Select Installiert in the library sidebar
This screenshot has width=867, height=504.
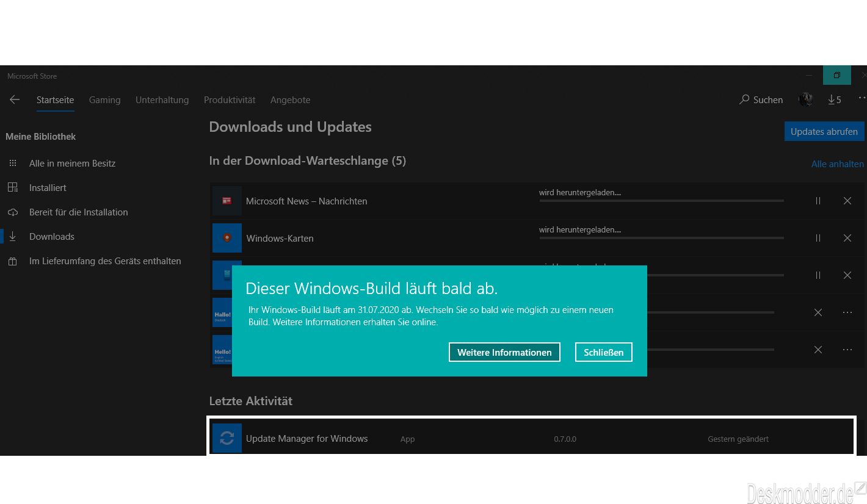[48, 188]
